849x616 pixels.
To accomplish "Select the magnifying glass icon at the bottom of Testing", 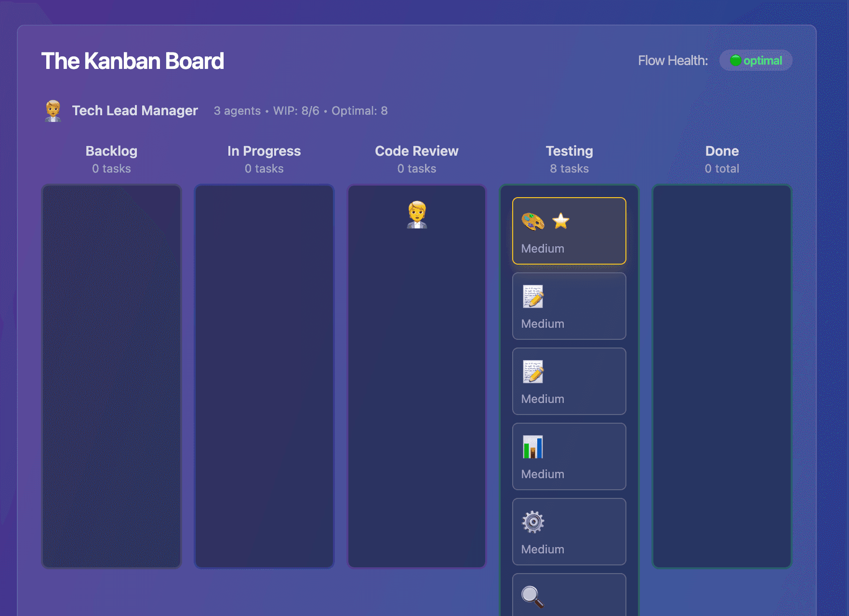I will [532, 597].
